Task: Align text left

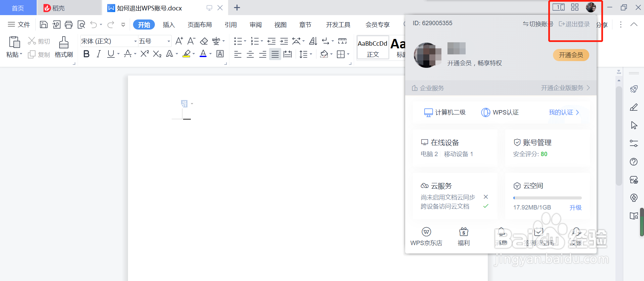Action: pyautogui.click(x=238, y=54)
